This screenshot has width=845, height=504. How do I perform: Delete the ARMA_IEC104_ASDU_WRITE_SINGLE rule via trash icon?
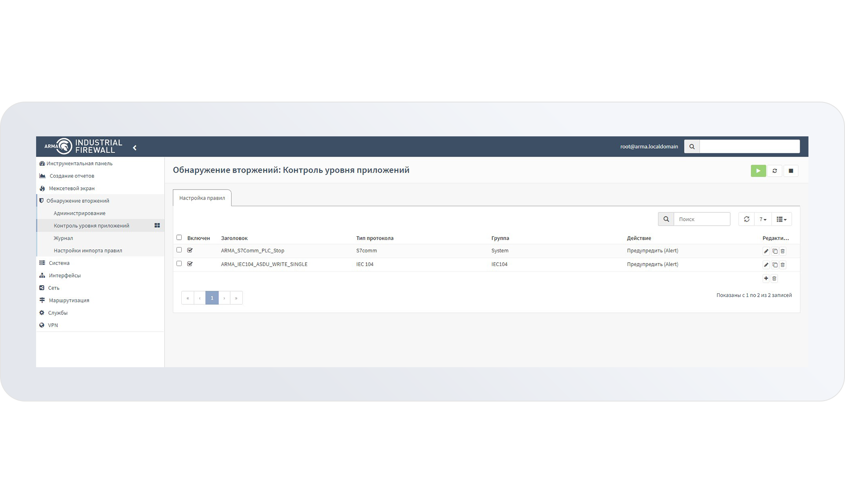pos(783,265)
